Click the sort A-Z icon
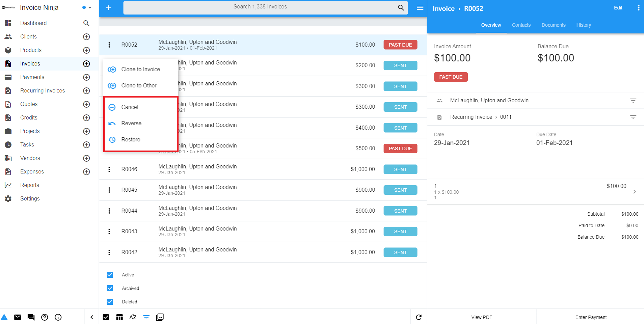Image resolution: width=644 pixels, height=324 pixels. click(133, 317)
